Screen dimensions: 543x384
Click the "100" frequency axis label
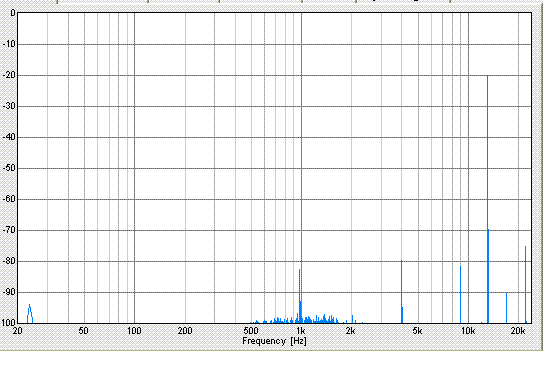coord(134,331)
